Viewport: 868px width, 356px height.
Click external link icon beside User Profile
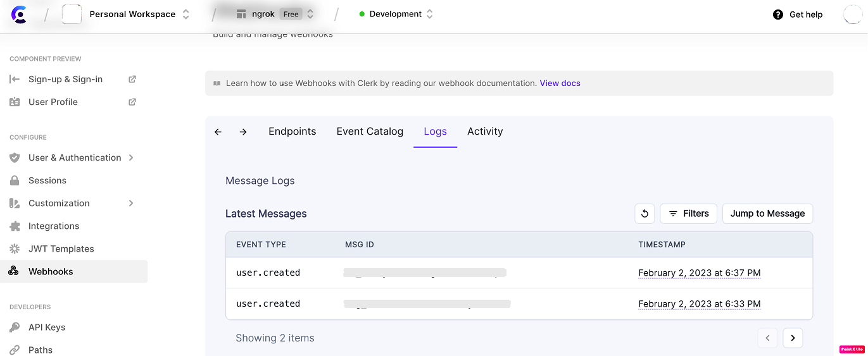coord(132,102)
